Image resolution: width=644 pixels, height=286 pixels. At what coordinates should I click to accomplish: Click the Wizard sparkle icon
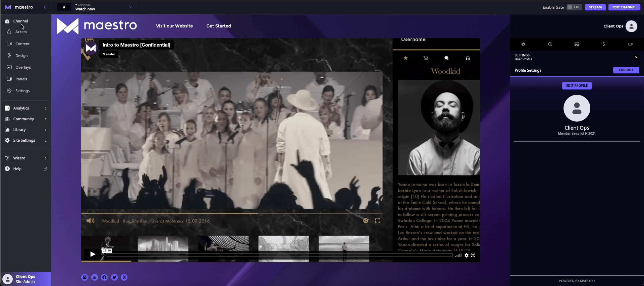pos(7,158)
